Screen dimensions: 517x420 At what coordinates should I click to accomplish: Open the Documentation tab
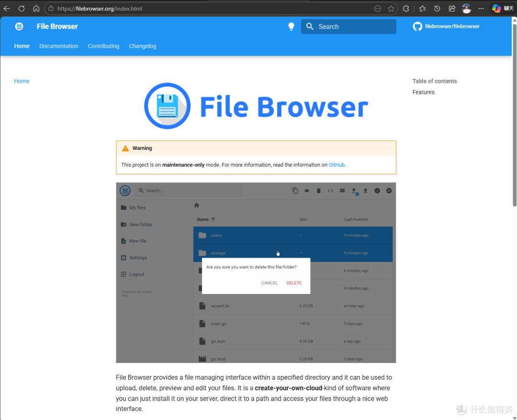[59, 46]
